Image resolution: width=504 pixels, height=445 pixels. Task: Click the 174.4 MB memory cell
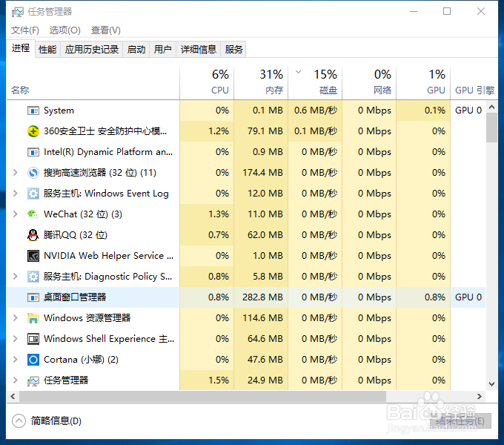click(x=262, y=173)
